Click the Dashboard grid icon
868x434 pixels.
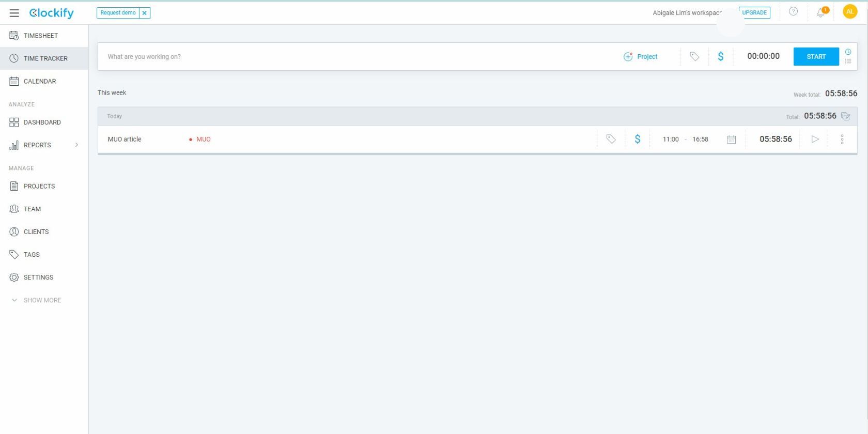(x=14, y=122)
